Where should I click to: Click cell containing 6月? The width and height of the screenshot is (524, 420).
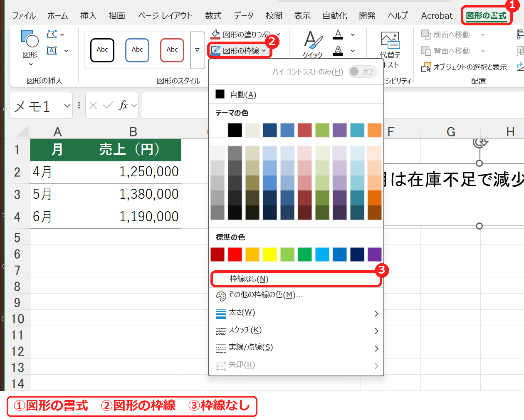click(x=57, y=217)
